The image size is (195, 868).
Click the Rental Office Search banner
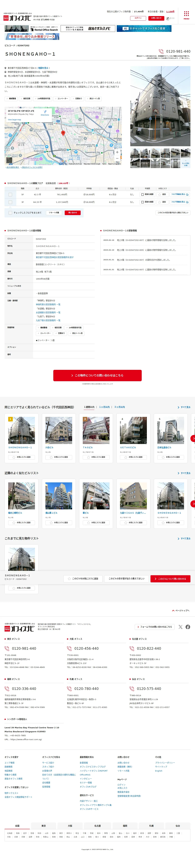pos(31,29)
